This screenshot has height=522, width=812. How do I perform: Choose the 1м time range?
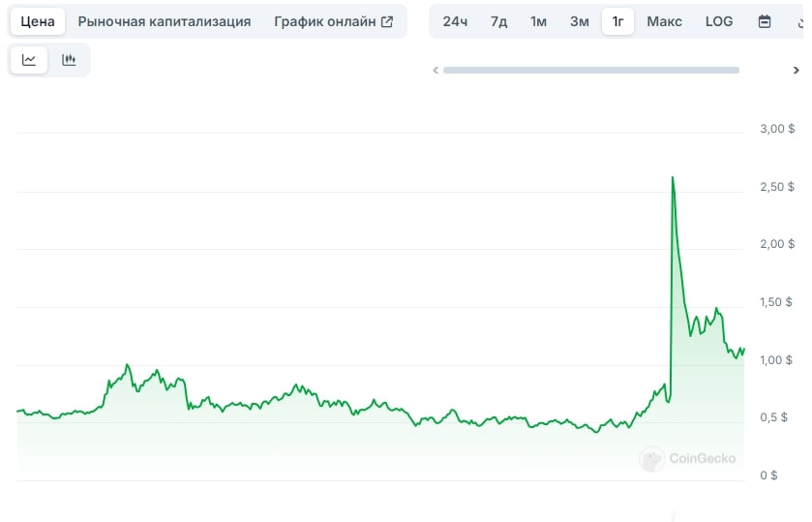[538, 21]
